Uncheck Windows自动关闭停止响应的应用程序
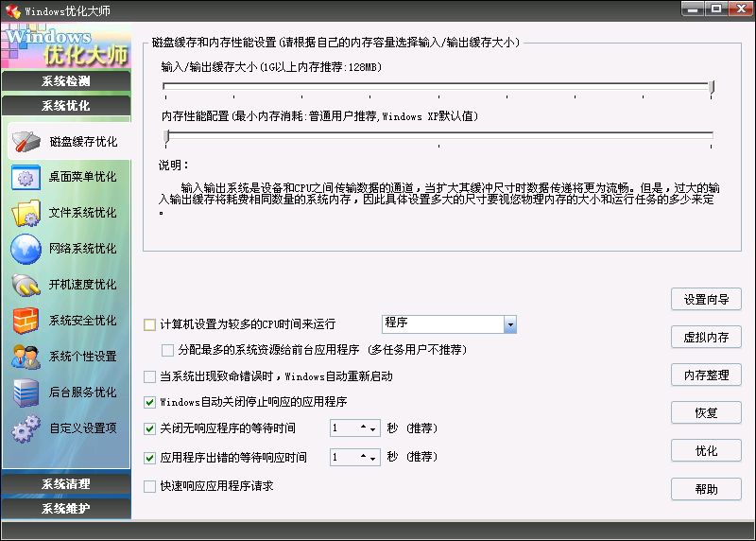756x541 pixels. click(149, 402)
